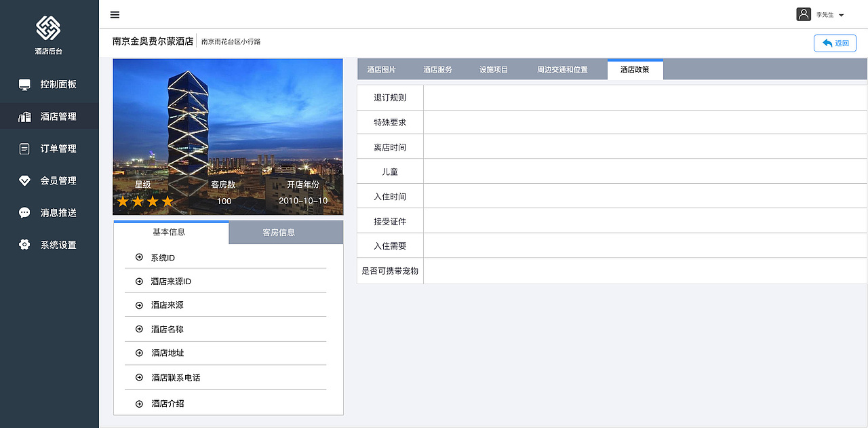Viewport: 868px width, 428px height.
Task: Open the 李先生 account dropdown
Action: click(x=829, y=14)
